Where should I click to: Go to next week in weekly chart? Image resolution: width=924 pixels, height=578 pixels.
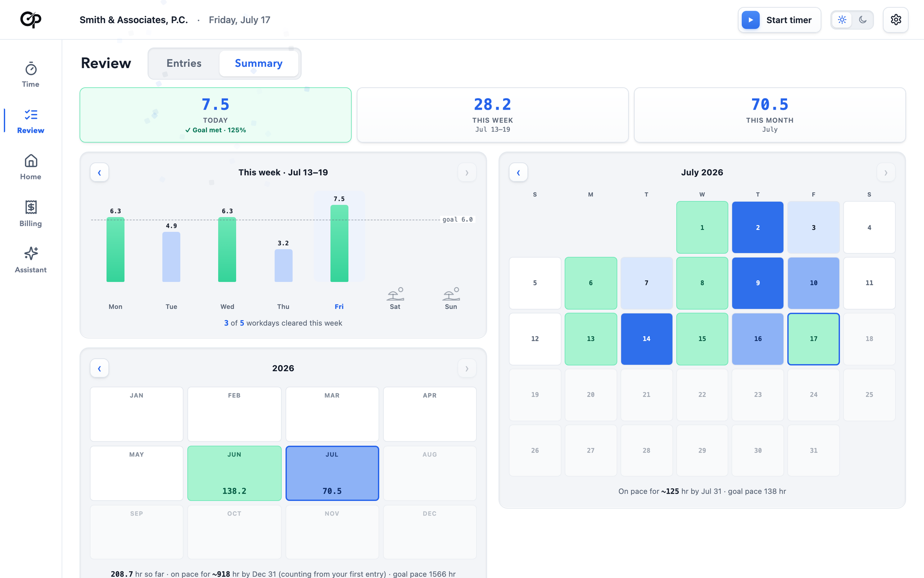[467, 173]
